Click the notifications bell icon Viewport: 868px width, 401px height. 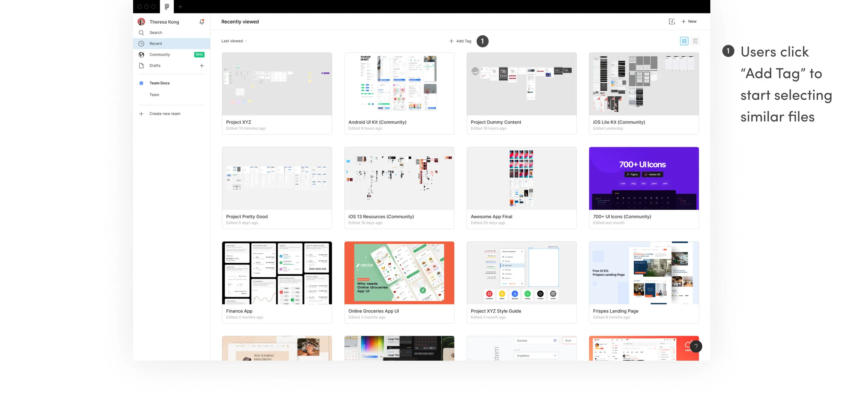tap(202, 22)
